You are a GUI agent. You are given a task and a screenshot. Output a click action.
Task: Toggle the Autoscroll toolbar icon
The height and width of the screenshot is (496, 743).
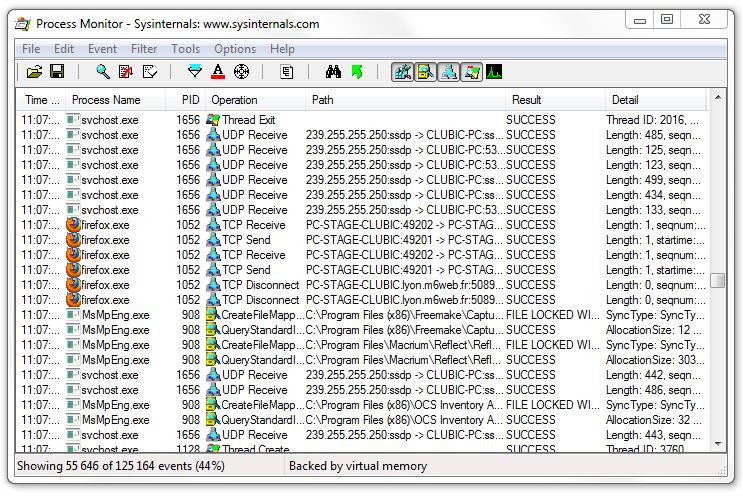coord(126,72)
